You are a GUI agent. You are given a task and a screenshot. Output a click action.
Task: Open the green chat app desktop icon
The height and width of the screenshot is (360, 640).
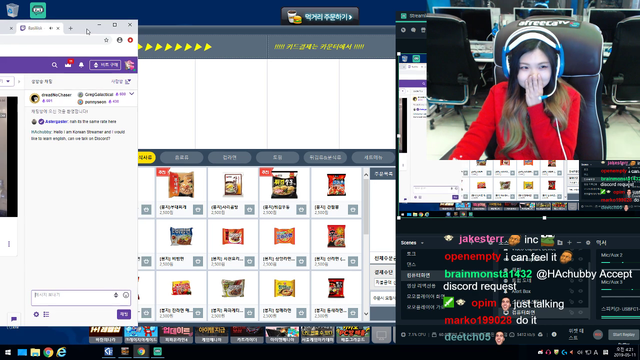[38, 10]
